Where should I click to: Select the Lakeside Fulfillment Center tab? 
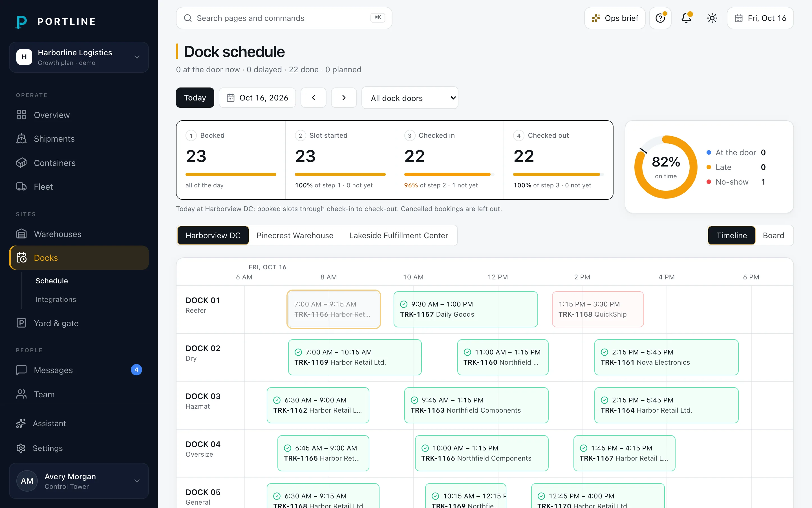coord(399,236)
